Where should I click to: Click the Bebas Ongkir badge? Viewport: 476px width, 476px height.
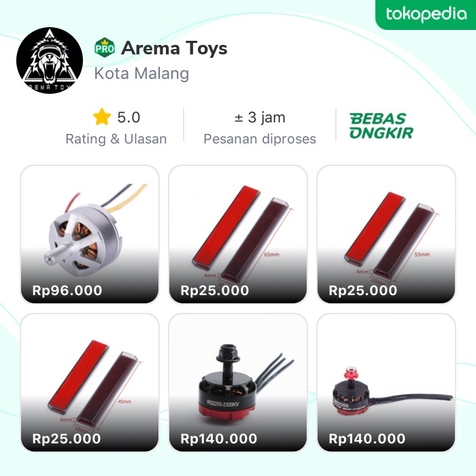click(x=381, y=126)
